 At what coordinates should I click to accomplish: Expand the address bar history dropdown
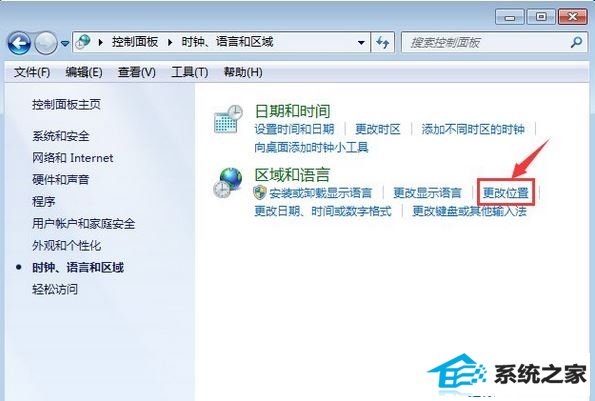click(x=361, y=42)
